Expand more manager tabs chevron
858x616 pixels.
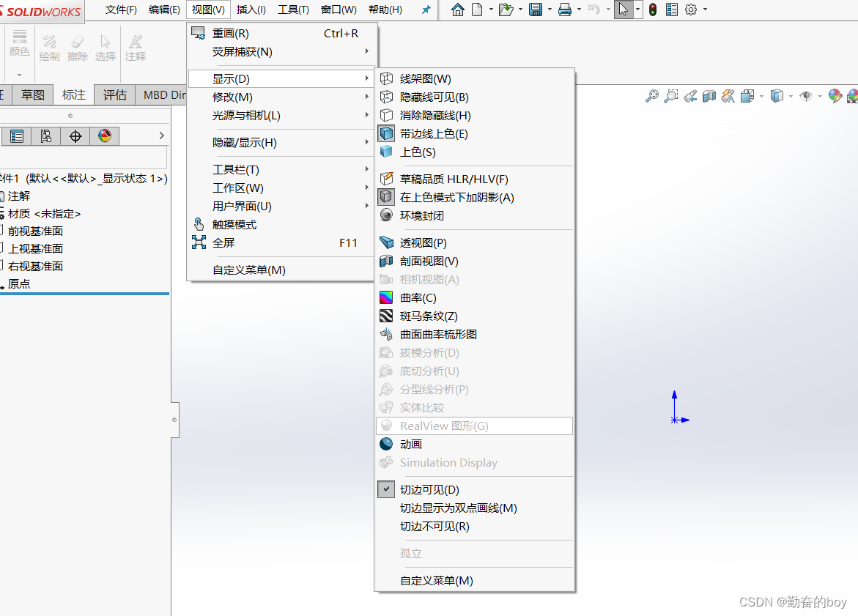[x=161, y=136]
